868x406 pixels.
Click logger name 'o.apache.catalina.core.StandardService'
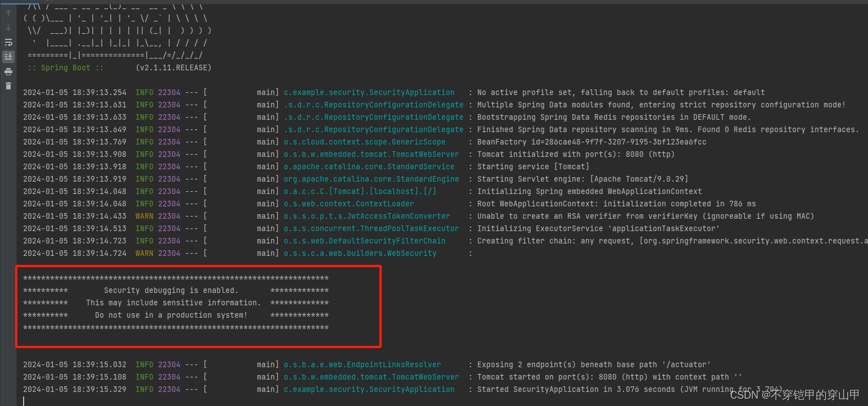tap(369, 166)
